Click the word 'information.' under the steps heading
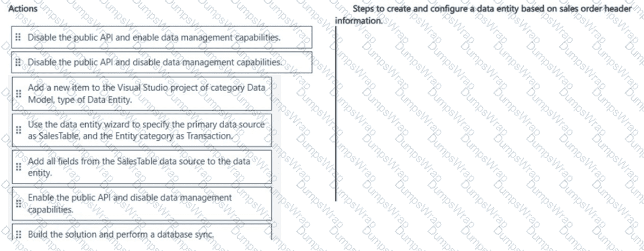 tap(358, 20)
